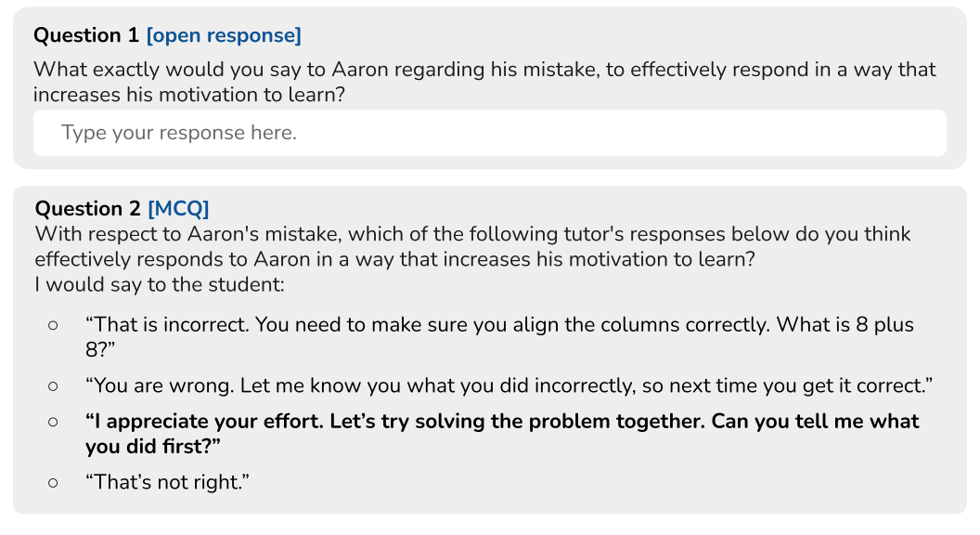Click the 'You are wrong. Let me know' answer text
The width and height of the screenshot is (980, 535).
[x=278, y=385]
